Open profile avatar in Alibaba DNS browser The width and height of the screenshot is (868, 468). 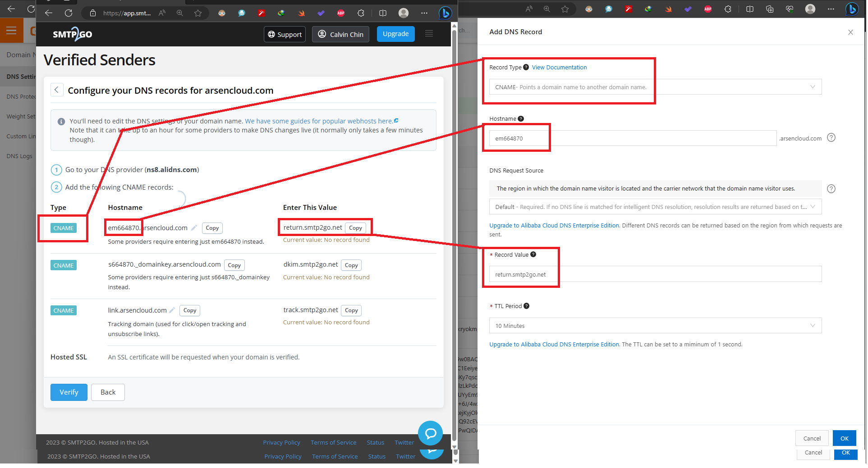[810, 9]
